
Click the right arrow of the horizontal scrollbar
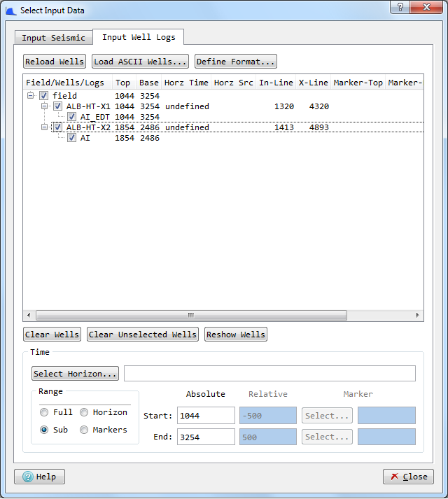pos(417,315)
